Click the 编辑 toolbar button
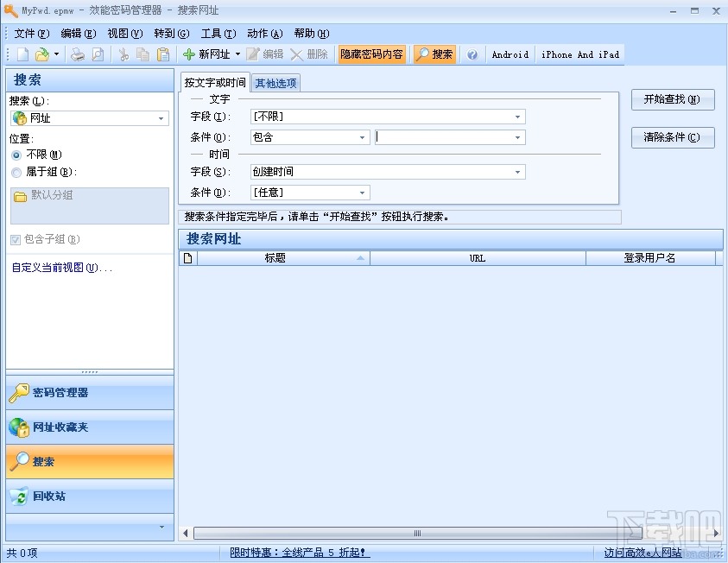The width and height of the screenshot is (728, 563). tap(265, 54)
